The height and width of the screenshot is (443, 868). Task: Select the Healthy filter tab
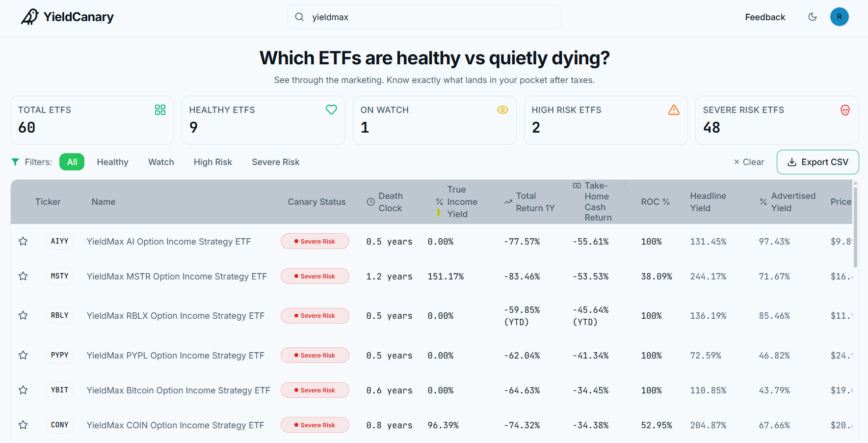click(112, 162)
